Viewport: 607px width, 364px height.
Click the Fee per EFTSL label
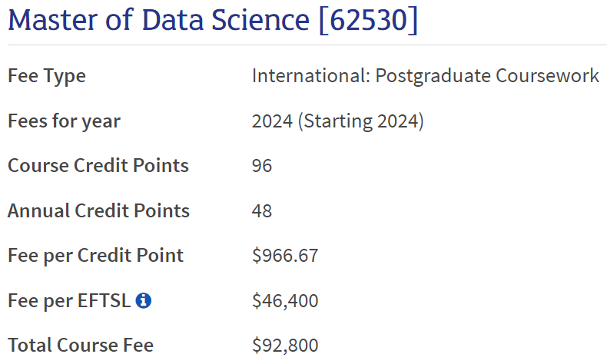[69, 300]
